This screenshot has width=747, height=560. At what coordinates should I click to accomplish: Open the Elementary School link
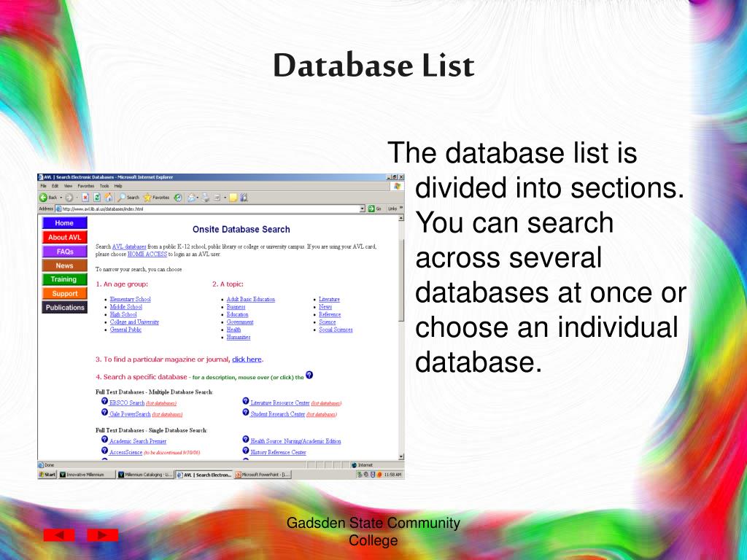[x=130, y=299]
